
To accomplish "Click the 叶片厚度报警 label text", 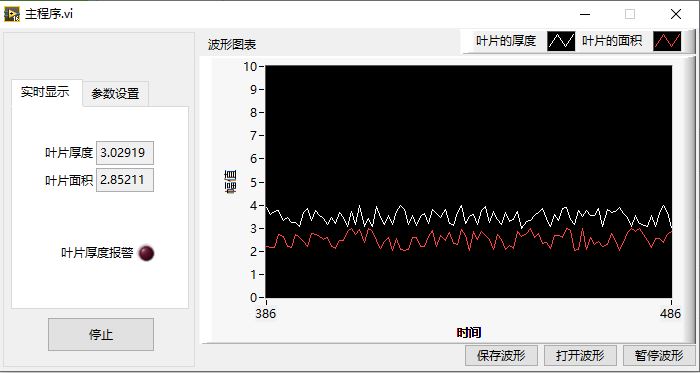I will point(97,253).
